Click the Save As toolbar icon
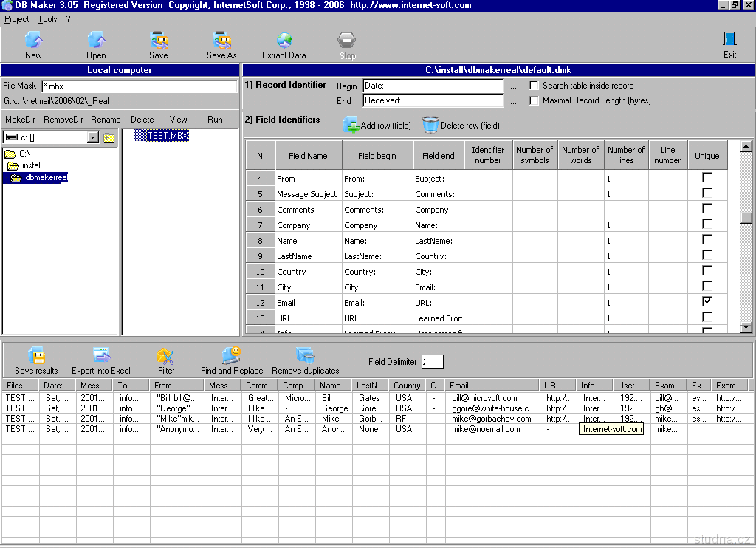 coord(221,41)
